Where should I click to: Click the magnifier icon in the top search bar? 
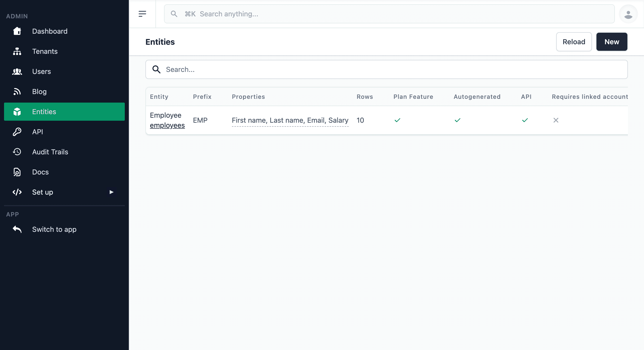coord(174,14)
